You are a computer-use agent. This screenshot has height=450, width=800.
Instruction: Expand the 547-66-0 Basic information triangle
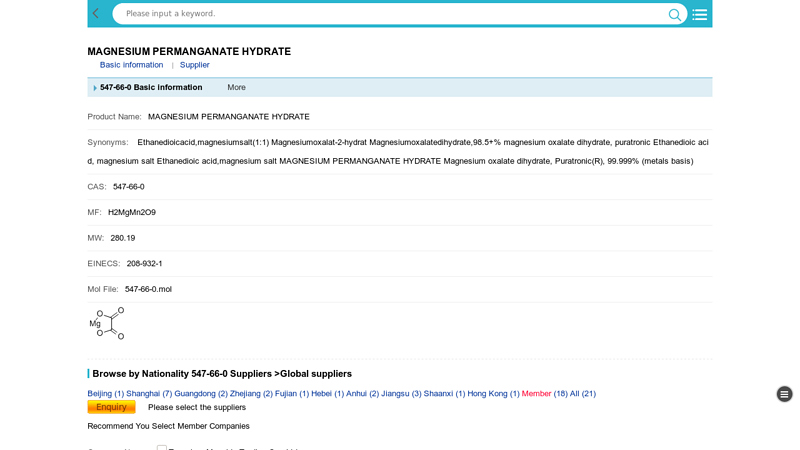[x=95, y=88]
